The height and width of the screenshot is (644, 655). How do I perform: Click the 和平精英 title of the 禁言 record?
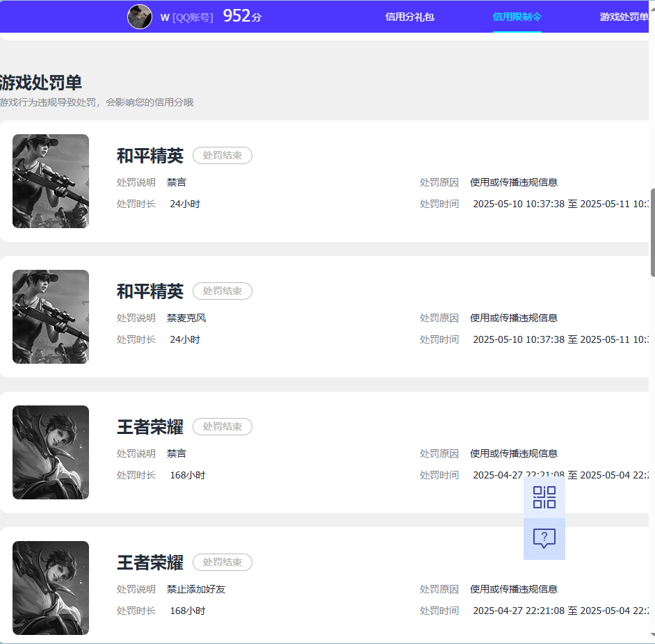click(x=150, y=156)
